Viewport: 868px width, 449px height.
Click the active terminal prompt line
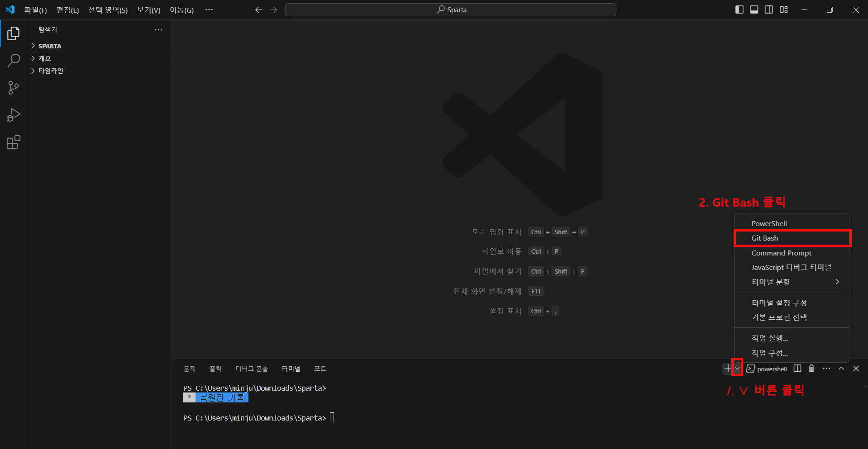(x=259, y=418)
